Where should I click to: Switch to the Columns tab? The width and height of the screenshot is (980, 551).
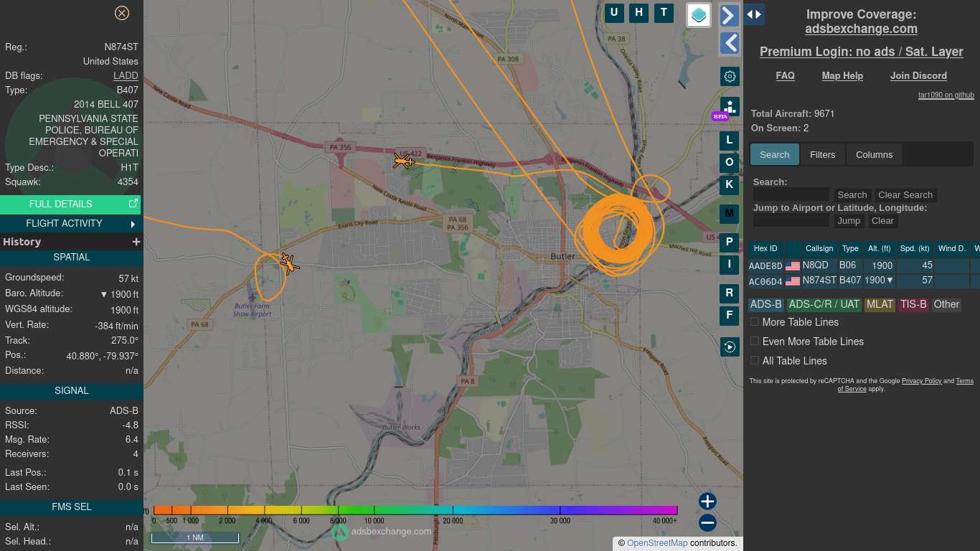pyautogui.click(x=874, y=154)
